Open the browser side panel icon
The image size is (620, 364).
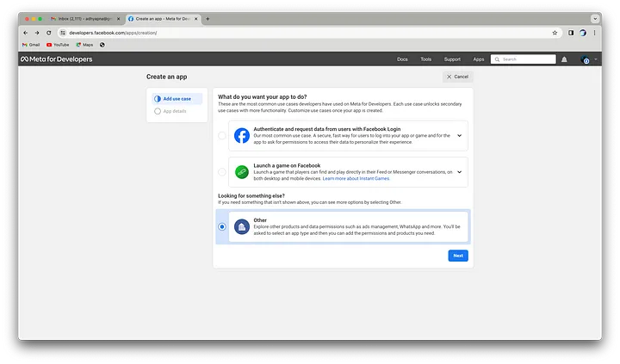[x=571, y=33]
